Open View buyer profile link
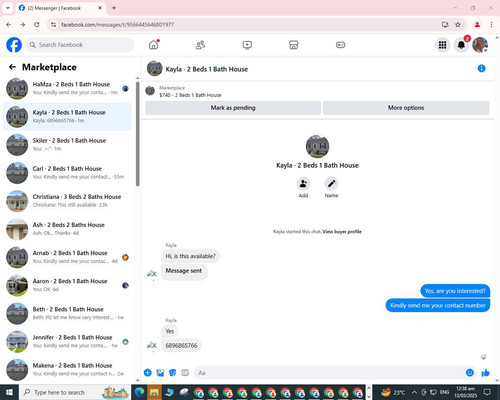 coord(342,231)
